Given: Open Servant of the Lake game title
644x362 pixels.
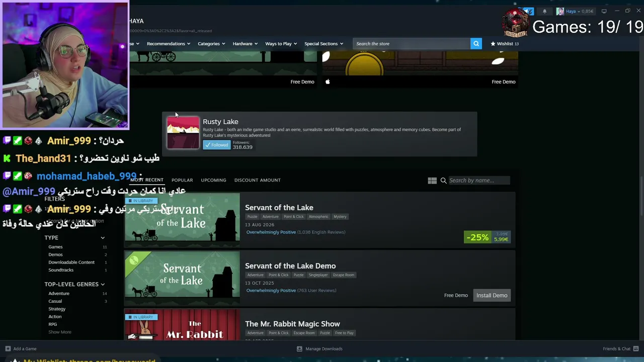Looking at the screenshot, I should 279,208.
